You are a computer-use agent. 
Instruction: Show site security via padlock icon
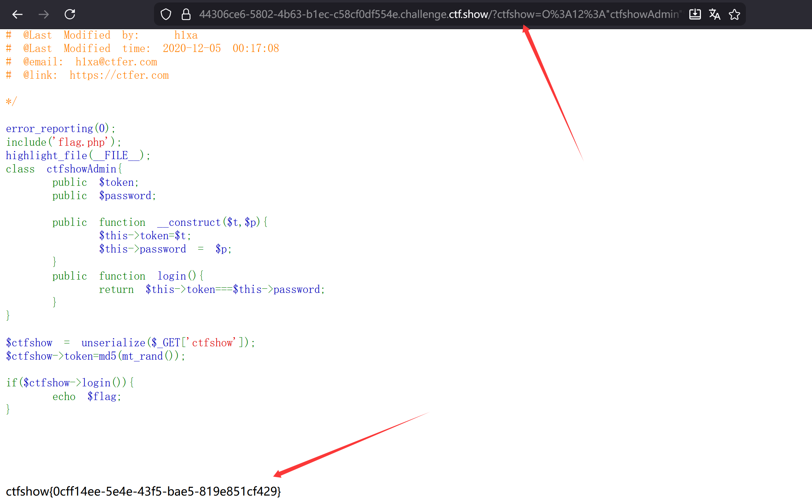click(x=186, y=14)
